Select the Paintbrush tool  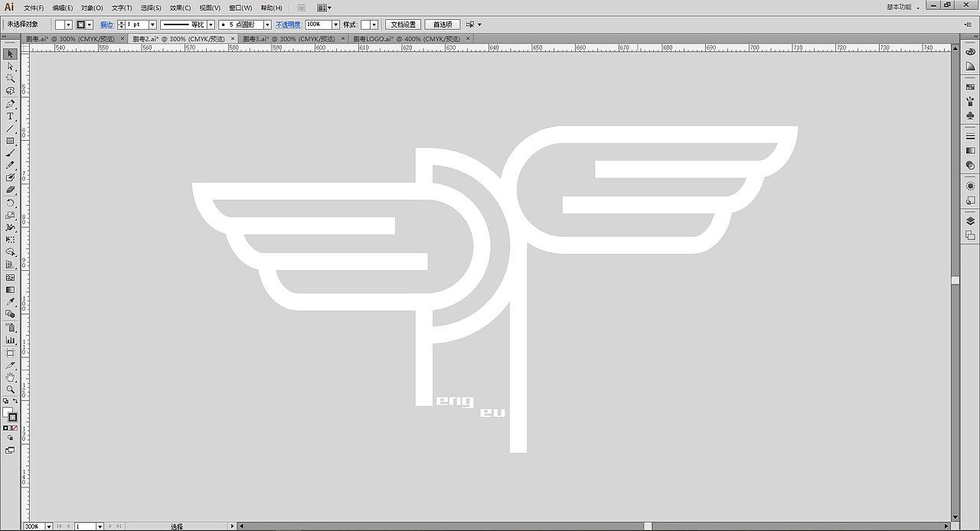coord(10,153)
